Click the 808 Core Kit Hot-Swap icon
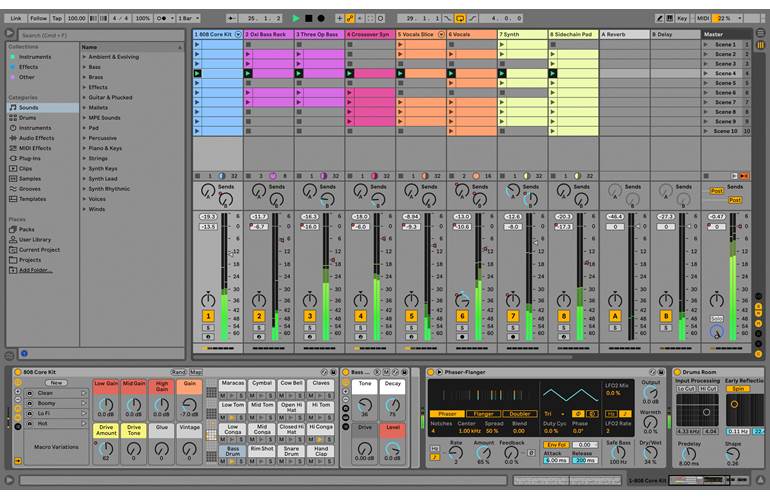 coord(324,372)
